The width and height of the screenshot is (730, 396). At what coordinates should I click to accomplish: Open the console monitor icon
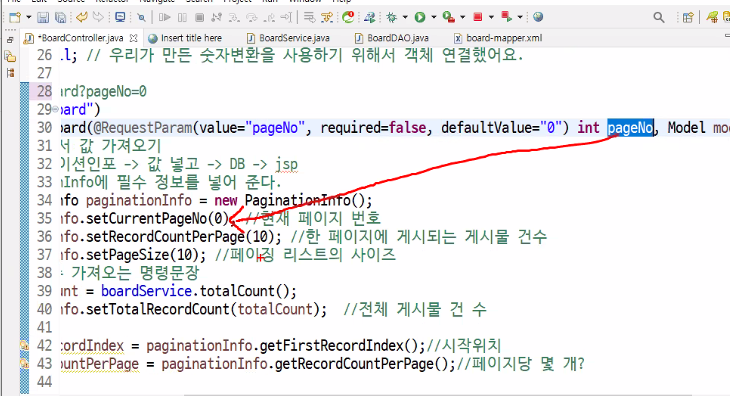120,17
